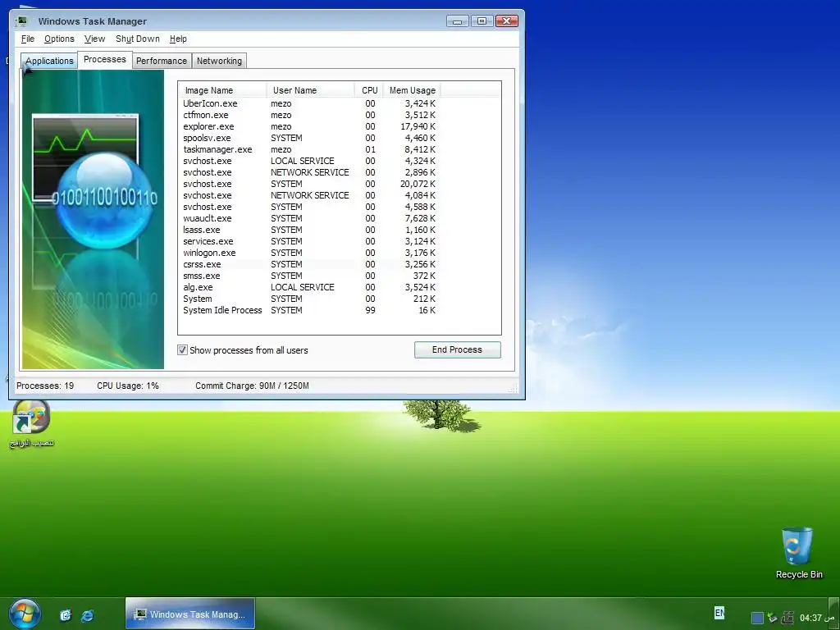Select svchost.exe using 20,072 K memory

[x=309, y=184]
